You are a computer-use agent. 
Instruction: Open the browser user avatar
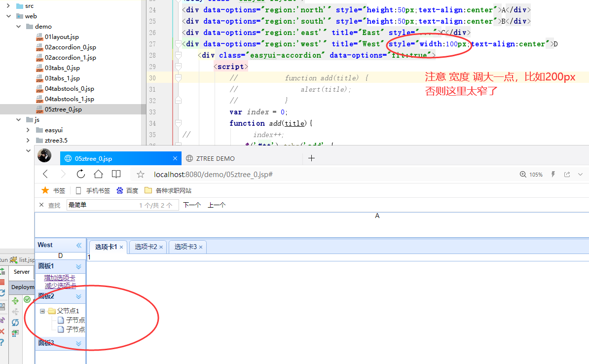pos(44,155)
